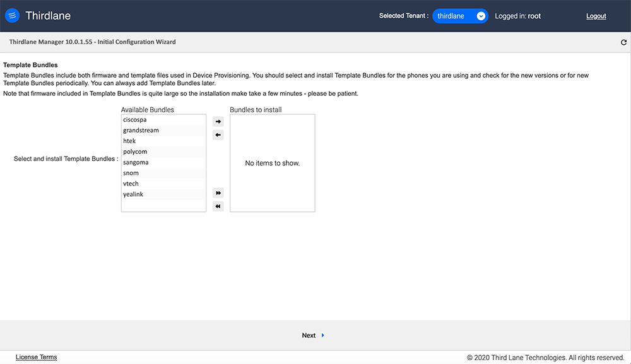The width and height of the screenshot is (631, 364).
Task: Select the grandstream bundle
Action: point(163,131)
